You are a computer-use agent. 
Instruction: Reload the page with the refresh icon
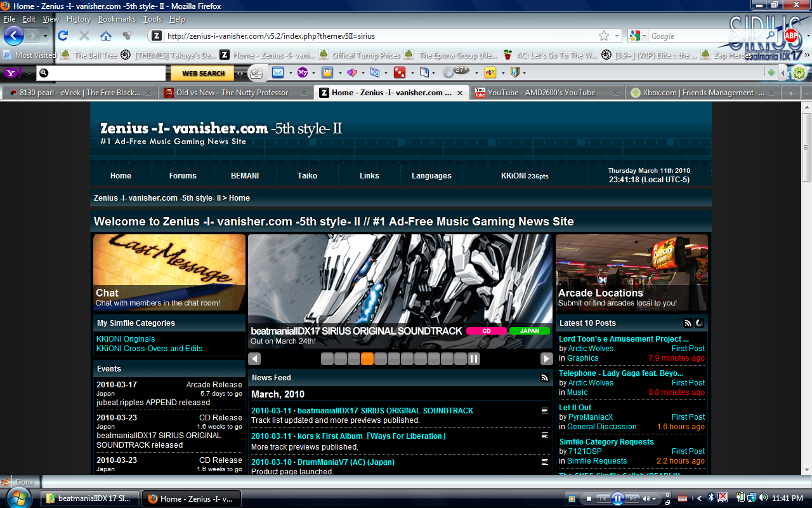[x=63, y=36]
